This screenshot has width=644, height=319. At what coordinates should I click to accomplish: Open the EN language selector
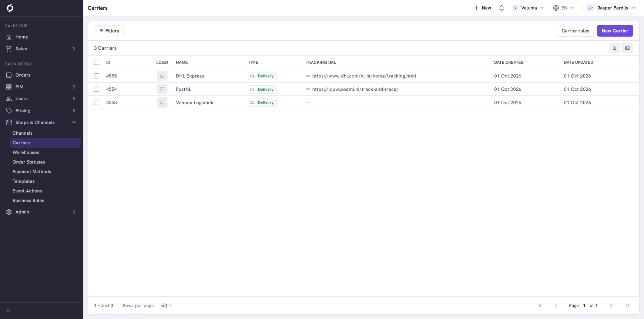click(x=564, y=8)
